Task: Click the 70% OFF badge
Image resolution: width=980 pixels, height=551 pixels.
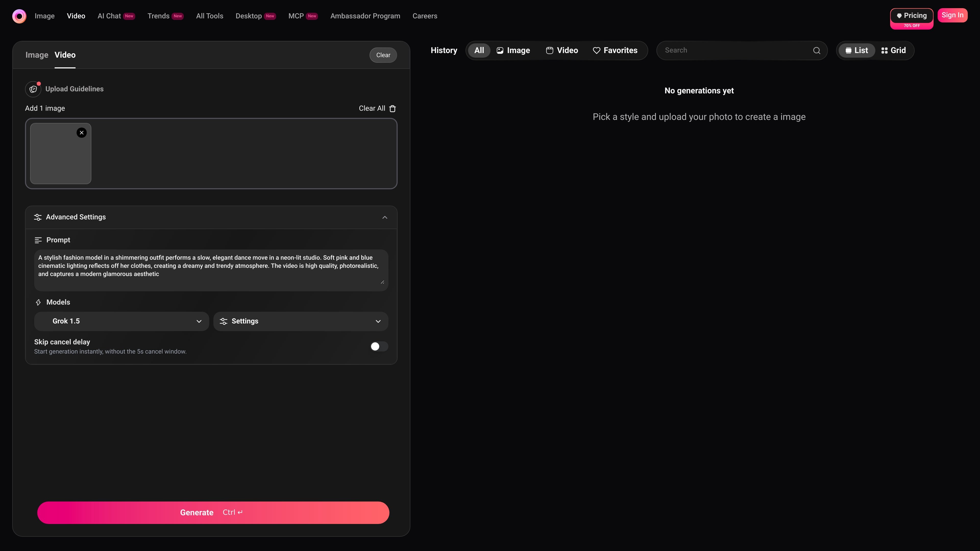Action: coord(912,26)
